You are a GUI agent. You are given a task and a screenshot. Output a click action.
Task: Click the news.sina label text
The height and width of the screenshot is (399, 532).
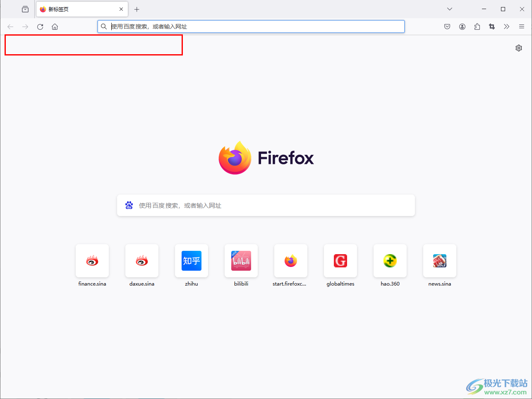coord(440,284)
